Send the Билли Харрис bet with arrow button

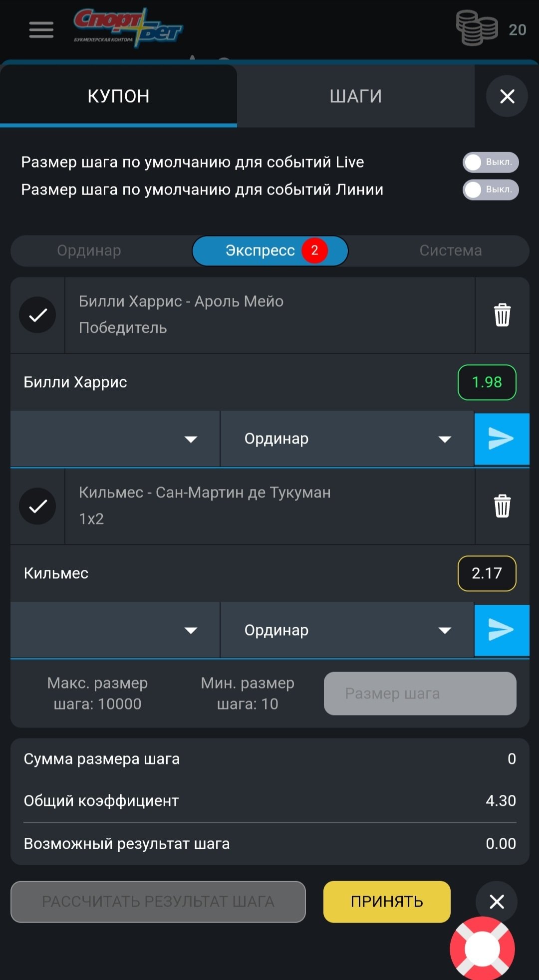(x=501, y=439)
